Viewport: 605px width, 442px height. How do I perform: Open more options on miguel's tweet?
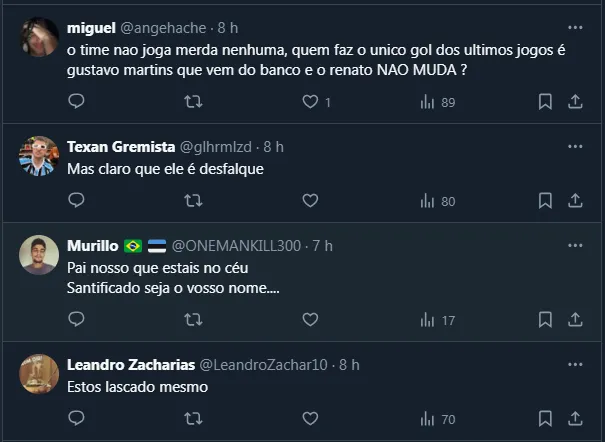[575, 27]
